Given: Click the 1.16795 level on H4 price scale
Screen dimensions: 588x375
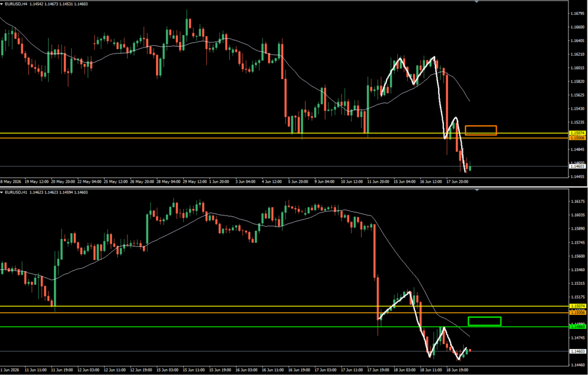Looking at the screenshot, I should pos(578,14).
